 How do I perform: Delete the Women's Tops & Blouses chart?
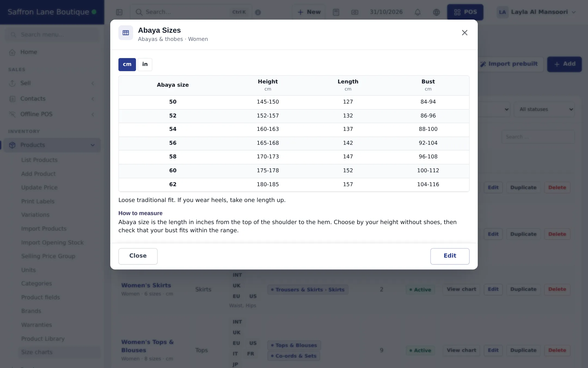click(557, 351)
